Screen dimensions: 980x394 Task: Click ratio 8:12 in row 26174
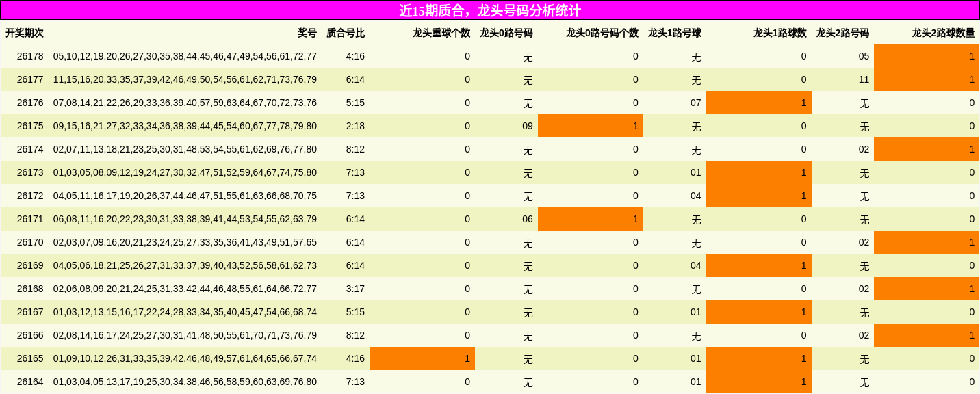[x=355, y=149]
